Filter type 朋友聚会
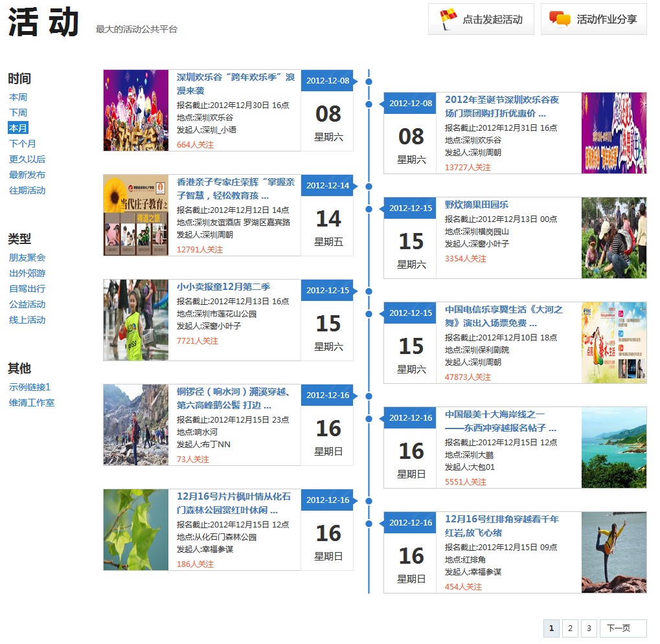660x644 pixels. click(x=27, y=258)
